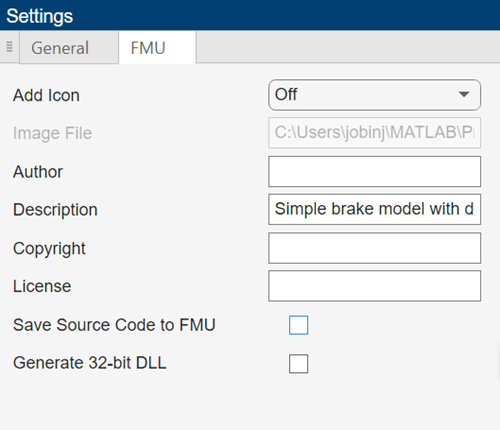The height and width of the screenshot is (430, 500).
Task: Enable Save Source Code to FMU checkbox
Action: tap(298, 325)
